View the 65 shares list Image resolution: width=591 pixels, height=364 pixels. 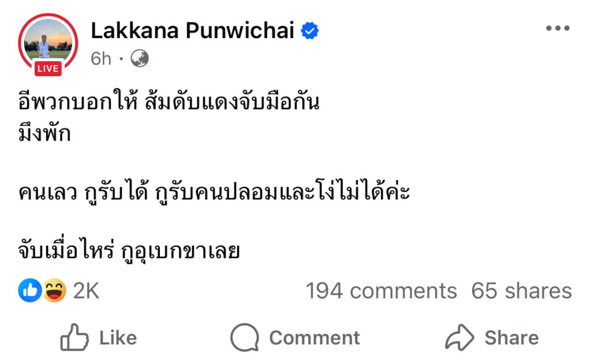[x=521, y=291]
